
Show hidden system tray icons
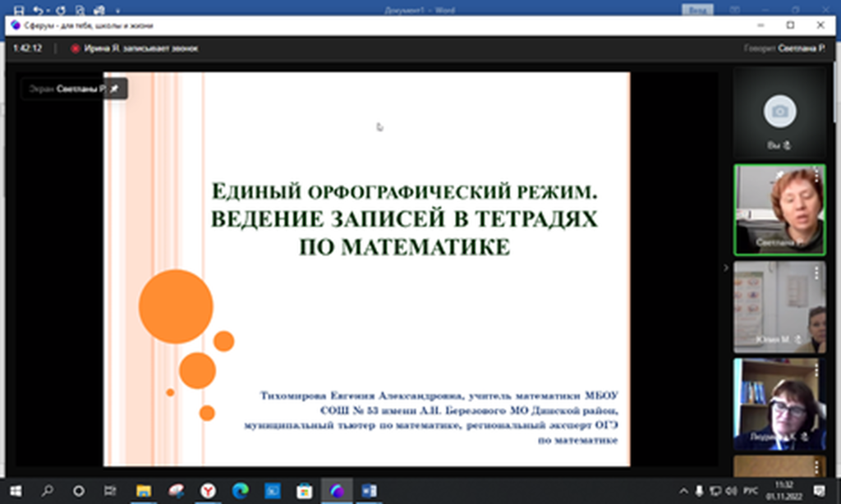[683, 491]
